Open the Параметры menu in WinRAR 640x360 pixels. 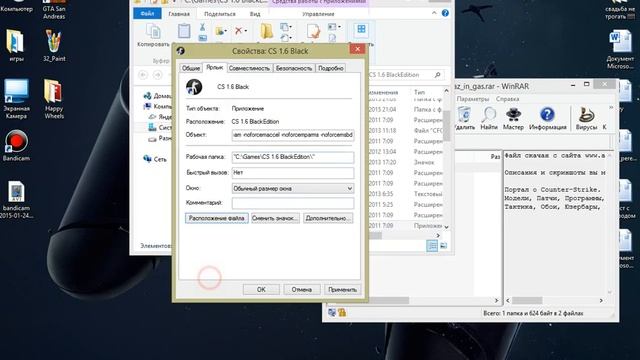click(472, 99)
